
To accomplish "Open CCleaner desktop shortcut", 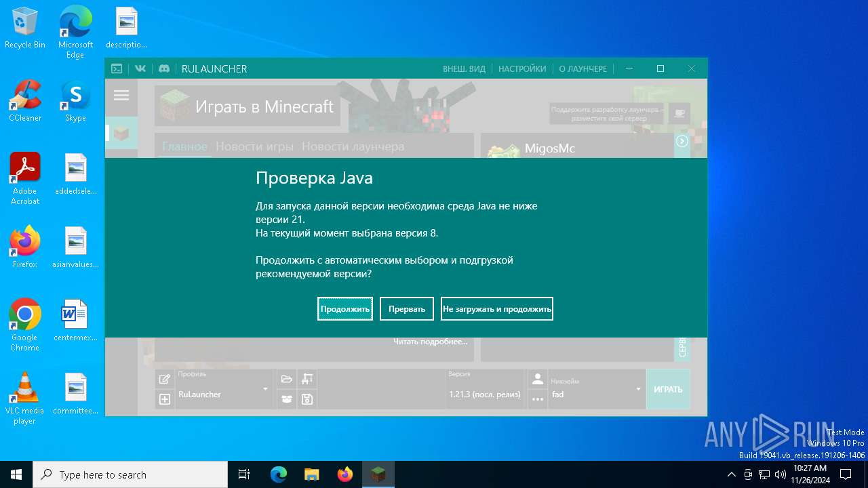I will [25, 102].
